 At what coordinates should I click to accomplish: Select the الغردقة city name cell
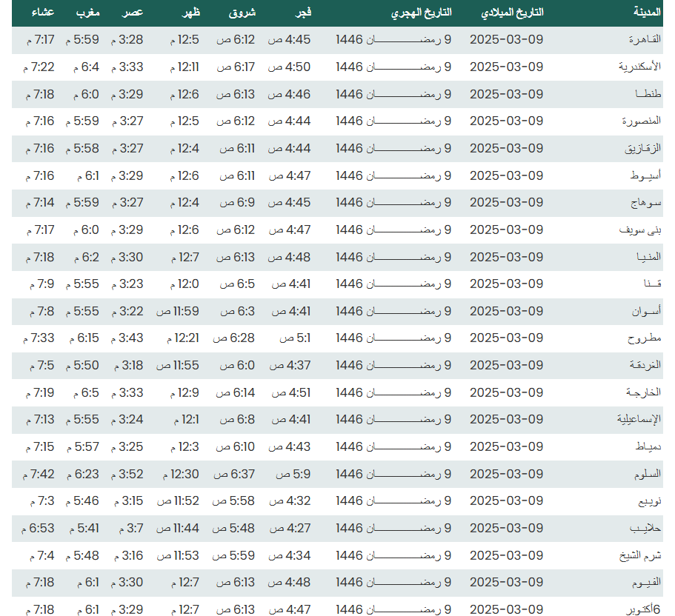pos(645,365)
